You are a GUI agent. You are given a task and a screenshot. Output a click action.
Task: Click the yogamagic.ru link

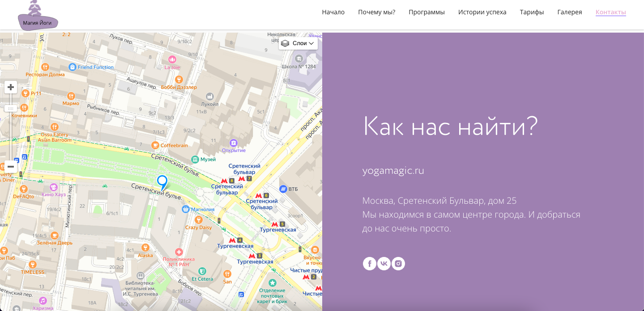[393, 171]
